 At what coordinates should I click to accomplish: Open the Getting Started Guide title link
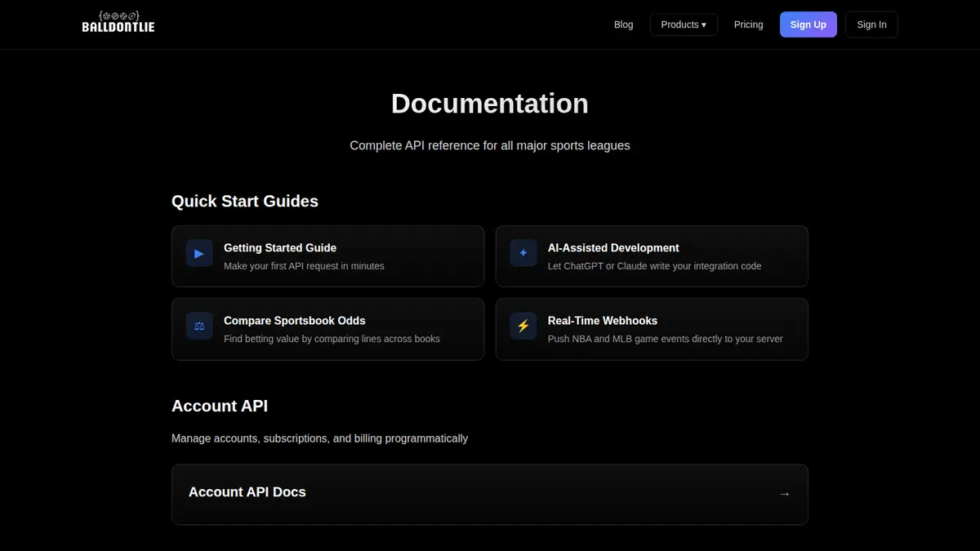[280, 247]
